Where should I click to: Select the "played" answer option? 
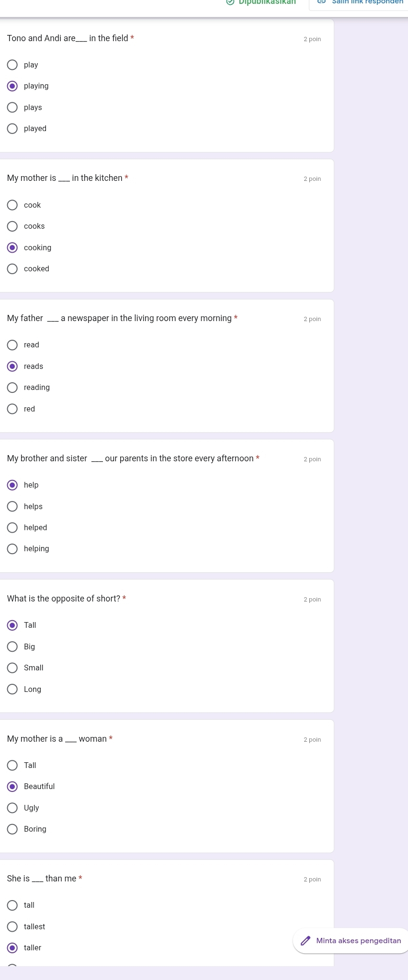tap(12, 128)
